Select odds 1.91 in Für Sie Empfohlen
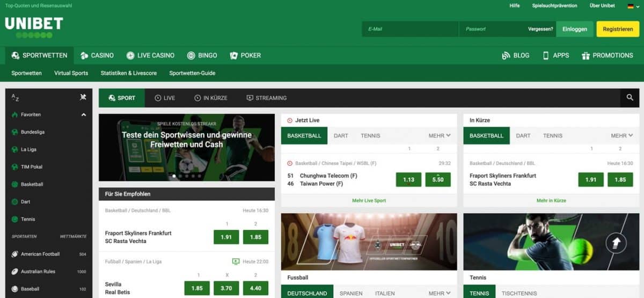This screenshot has width=644, height=298. pyautogui.click(x=226, y=237)
